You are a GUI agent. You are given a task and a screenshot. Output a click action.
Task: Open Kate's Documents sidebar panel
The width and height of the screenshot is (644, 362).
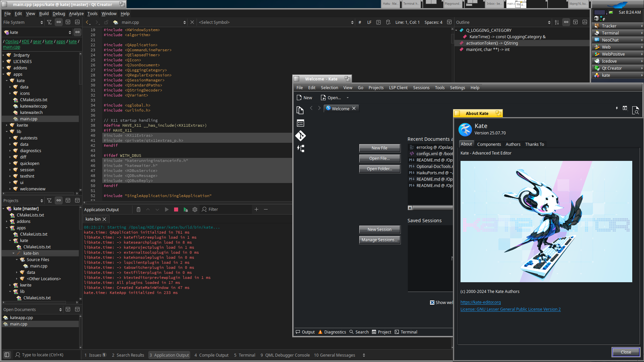click(x=300, y=110)
